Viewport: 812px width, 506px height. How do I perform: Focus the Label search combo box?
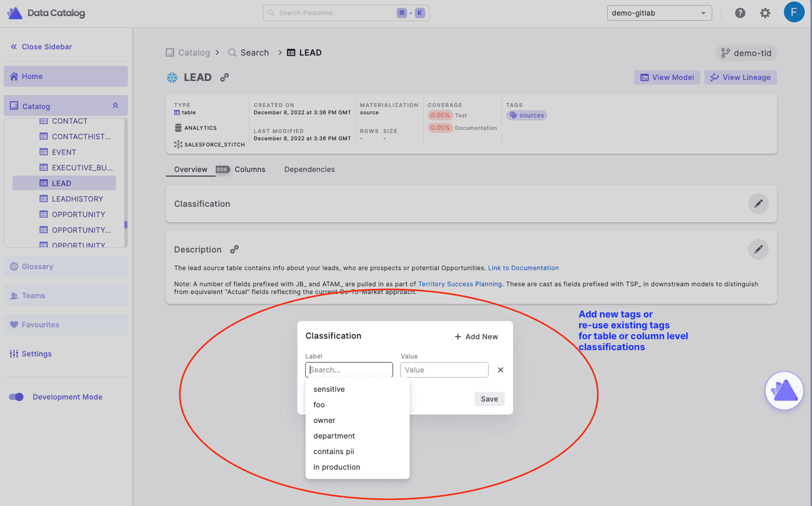coord(349,370)
